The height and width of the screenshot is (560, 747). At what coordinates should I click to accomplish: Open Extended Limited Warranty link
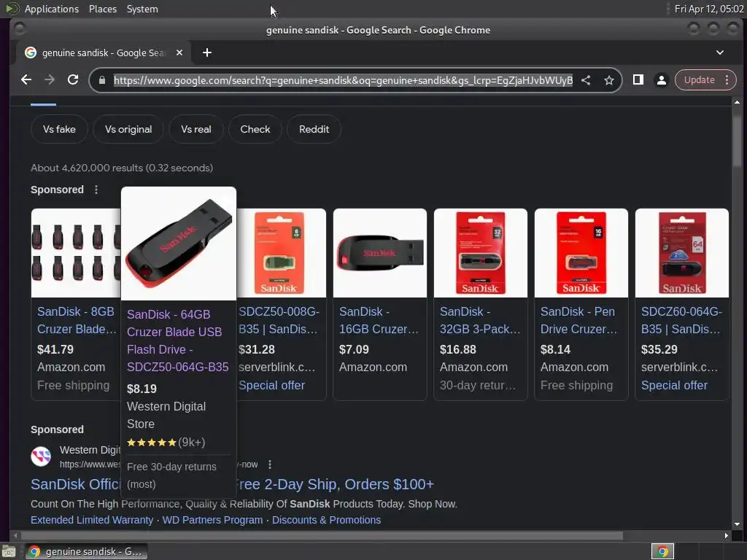tap(92, 520)
